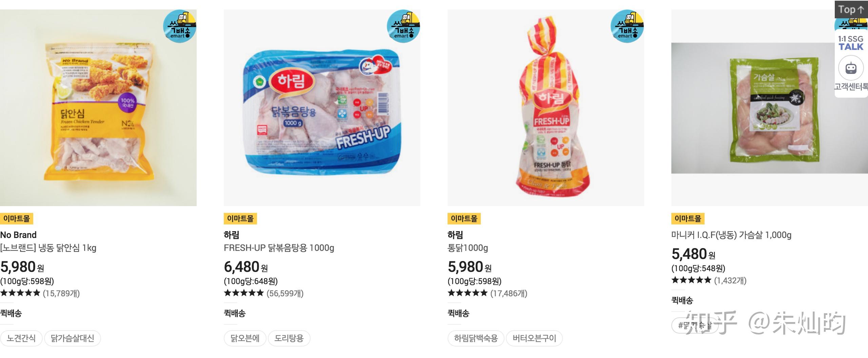Open 1:1 SSG TALK chat
The width and height of the screenshot is (868, 358).
(851, 43)
